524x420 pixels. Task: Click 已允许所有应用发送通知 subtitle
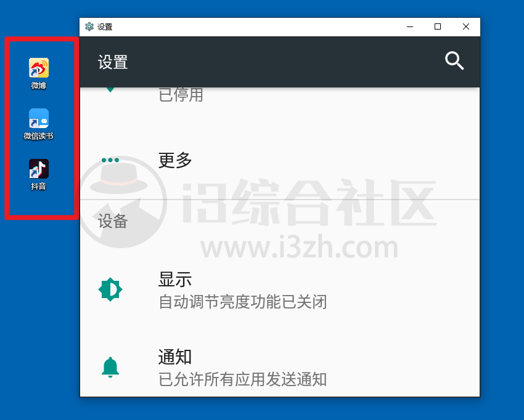242,379
